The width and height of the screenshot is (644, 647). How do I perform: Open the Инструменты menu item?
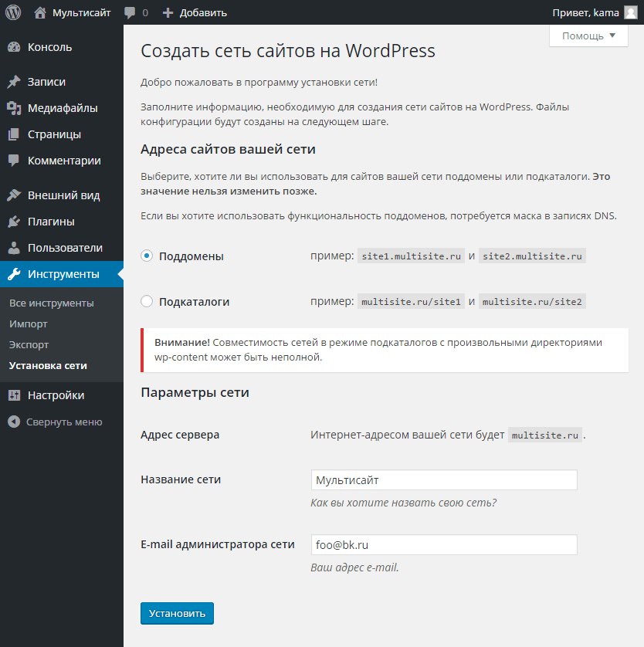(62, 274)
